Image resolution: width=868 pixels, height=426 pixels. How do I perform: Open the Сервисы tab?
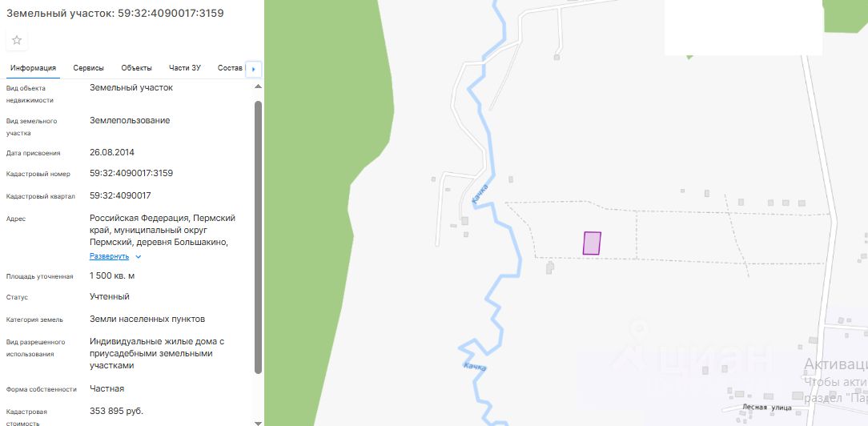[x=89, y=68]
